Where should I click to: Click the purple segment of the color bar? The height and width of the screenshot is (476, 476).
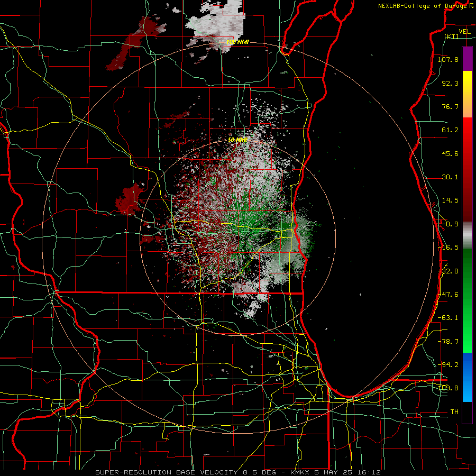coord(467,59)
